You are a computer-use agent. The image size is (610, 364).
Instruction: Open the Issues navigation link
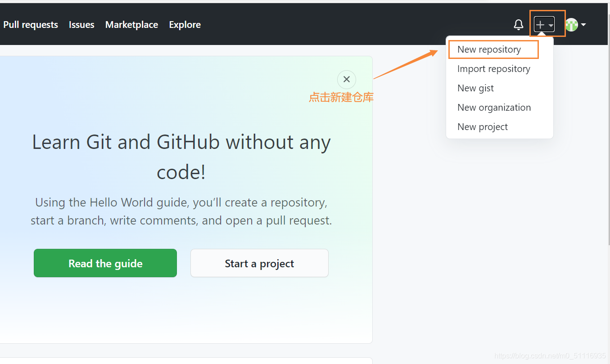pyautogui.click(x=81, y=25)
